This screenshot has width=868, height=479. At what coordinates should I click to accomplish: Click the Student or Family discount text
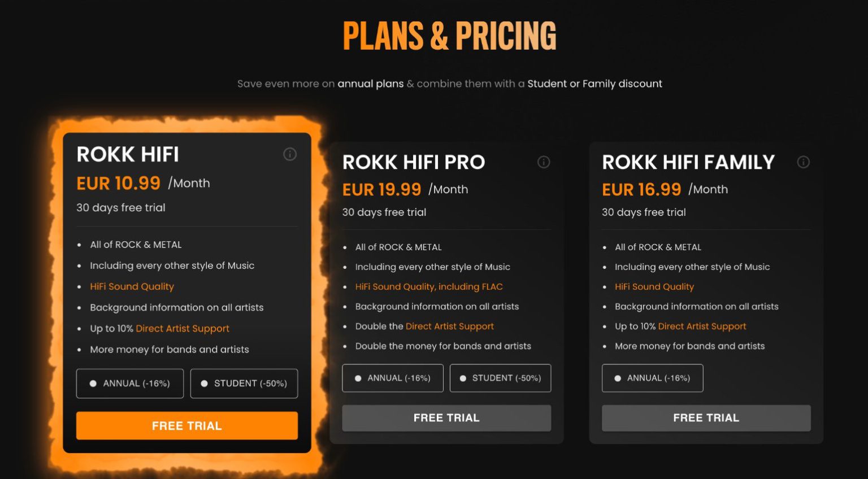pos(594,84)
